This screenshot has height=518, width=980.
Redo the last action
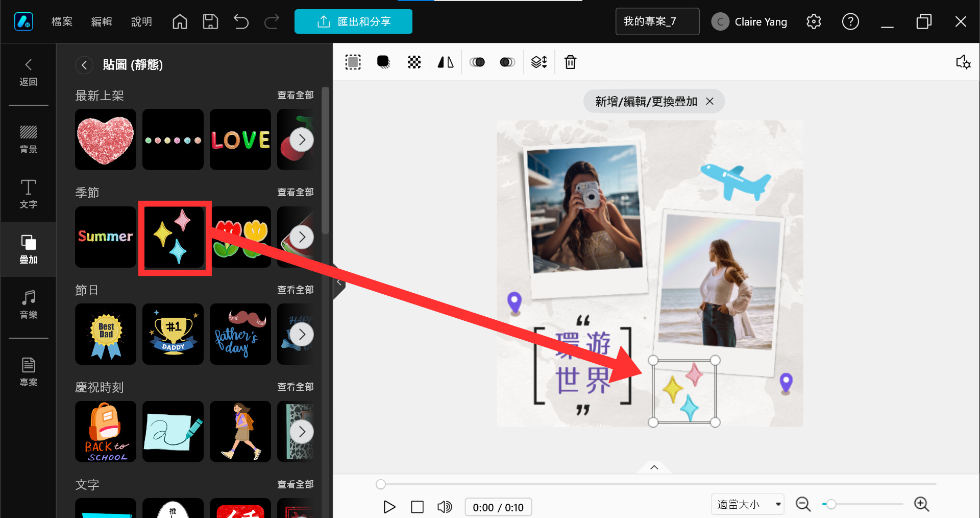272,21
